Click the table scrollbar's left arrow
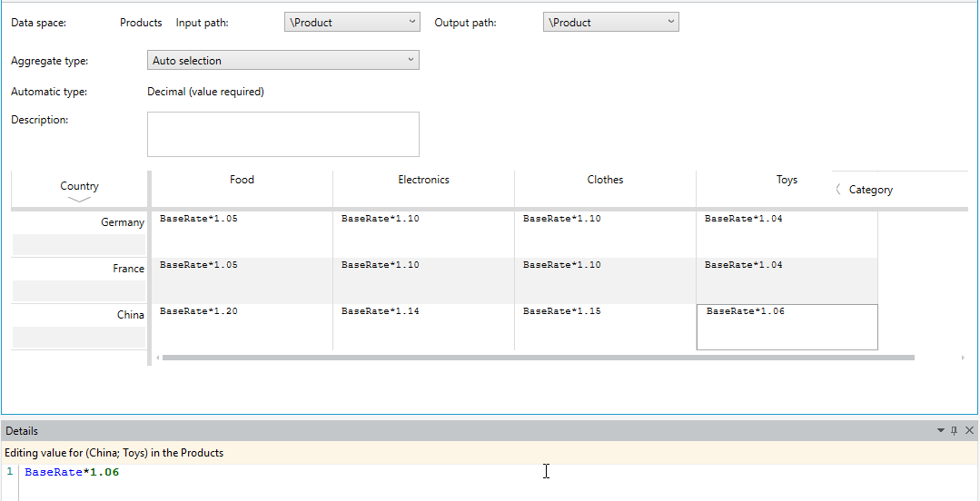This screenshot has height=501, width=980. click(x=157, y=358)
